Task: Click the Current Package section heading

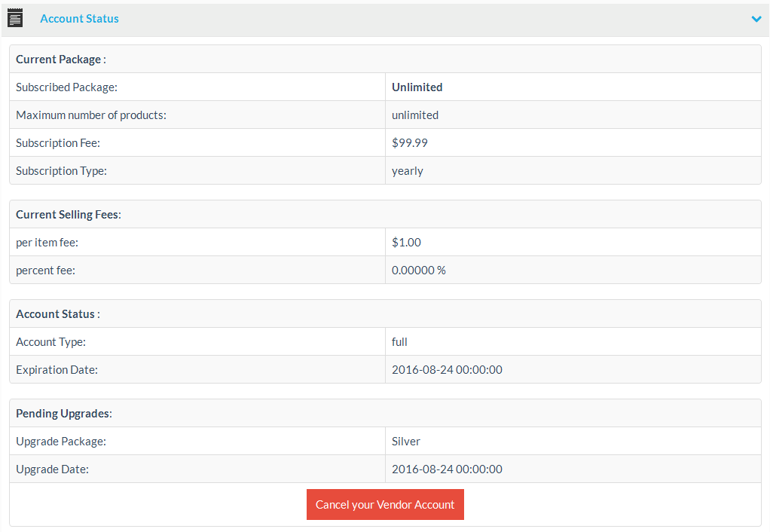Action: tap(60, 60)
